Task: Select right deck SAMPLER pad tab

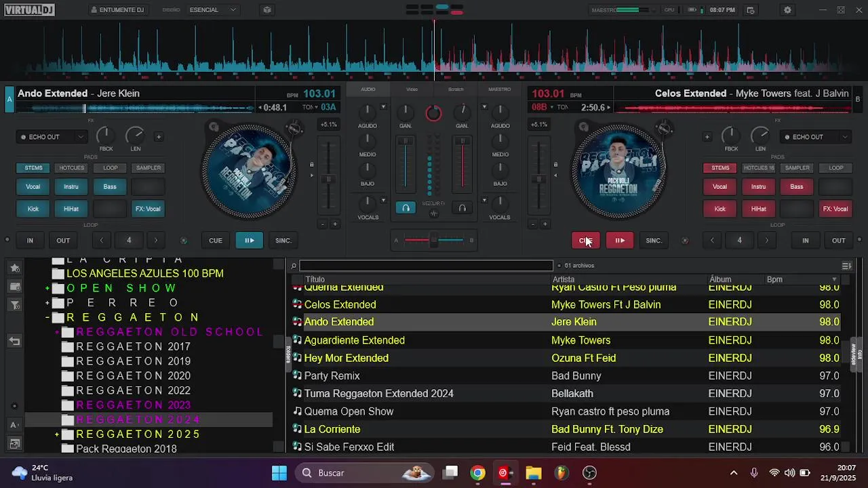Action: tap(797, 168)
